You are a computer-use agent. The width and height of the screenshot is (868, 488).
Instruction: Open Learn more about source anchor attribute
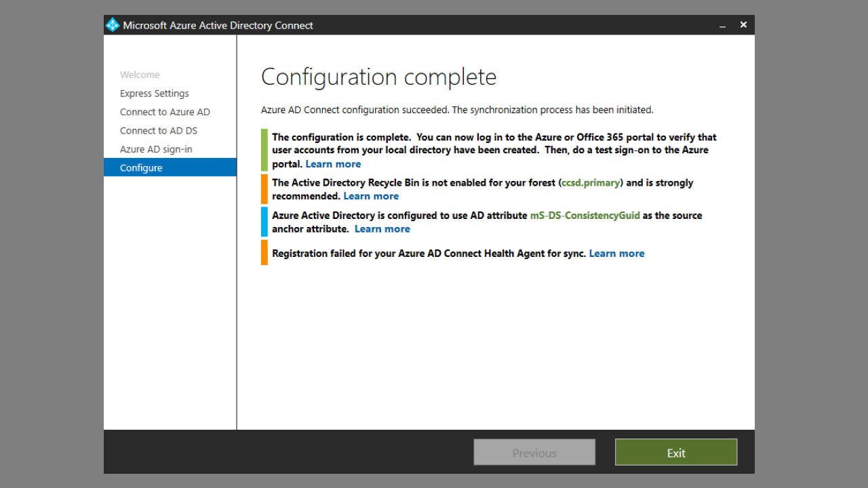click(382, 228)
